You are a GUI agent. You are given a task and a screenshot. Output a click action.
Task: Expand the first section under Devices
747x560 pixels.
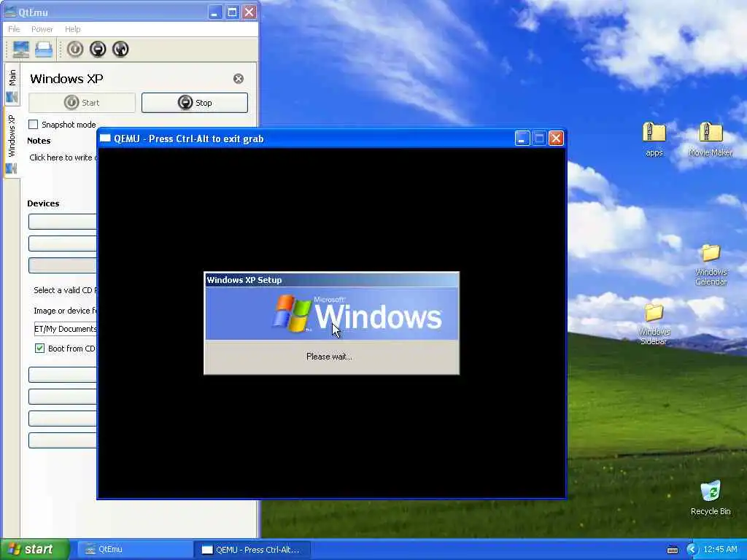point(63,222)
